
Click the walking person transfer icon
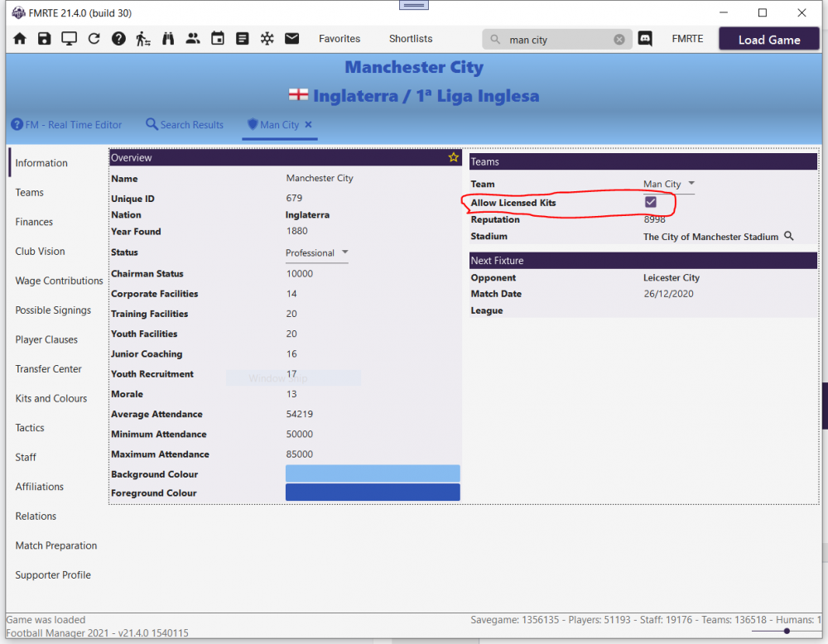click(143, 39)
